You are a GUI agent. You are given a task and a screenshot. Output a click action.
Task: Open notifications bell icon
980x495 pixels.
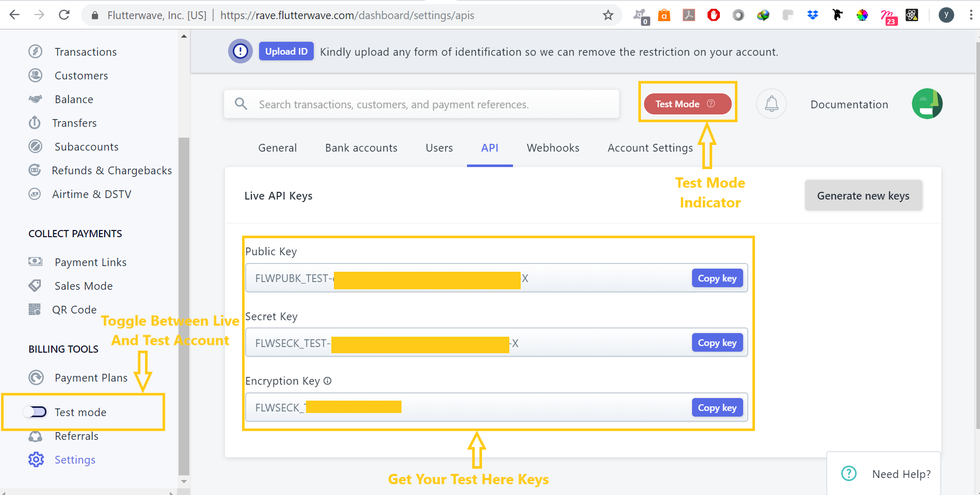(772, 104)
